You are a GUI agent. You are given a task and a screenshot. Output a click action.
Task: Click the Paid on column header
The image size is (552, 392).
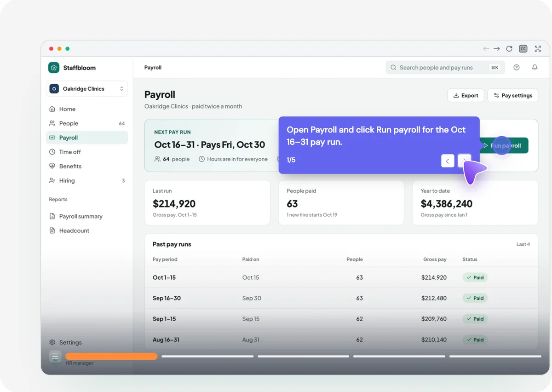tap(251, 259)
